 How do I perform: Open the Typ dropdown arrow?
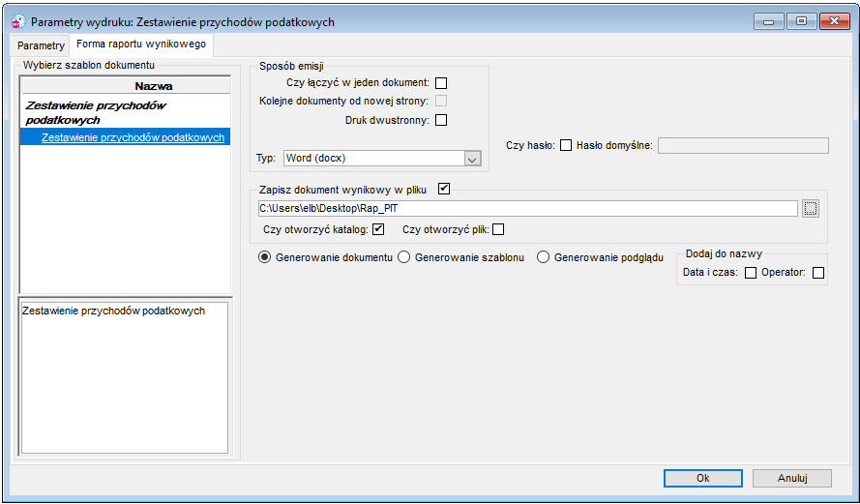tap(472, 159)
